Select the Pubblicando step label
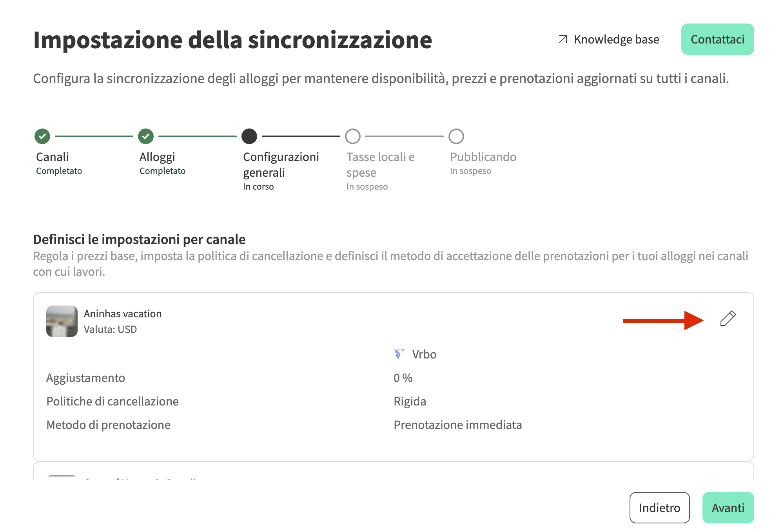 [483, 157]
